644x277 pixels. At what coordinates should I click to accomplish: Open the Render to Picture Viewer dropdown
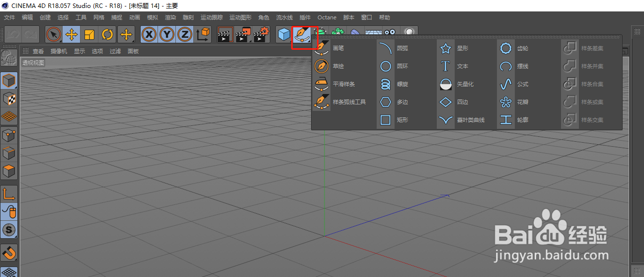(243, 34)
